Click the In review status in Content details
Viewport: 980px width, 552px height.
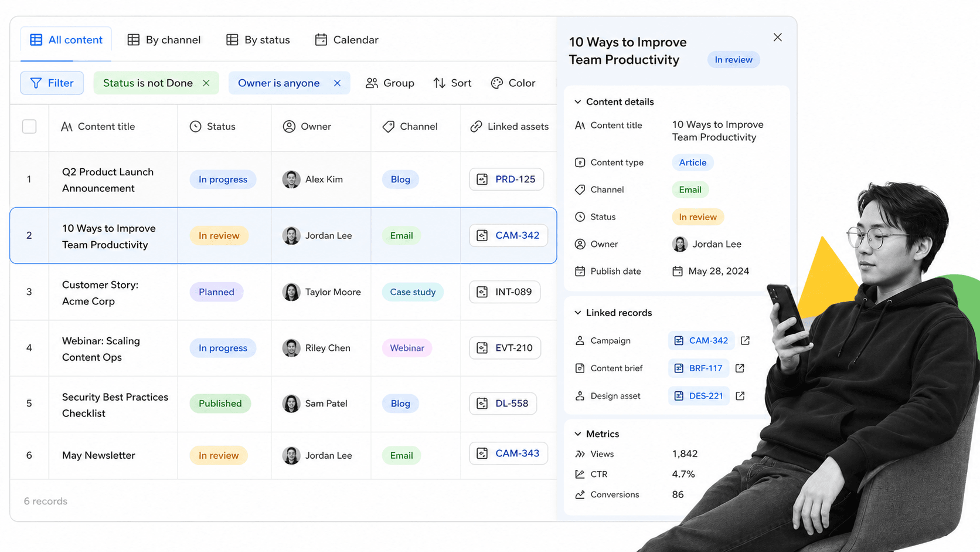click(x=697, y=217)
